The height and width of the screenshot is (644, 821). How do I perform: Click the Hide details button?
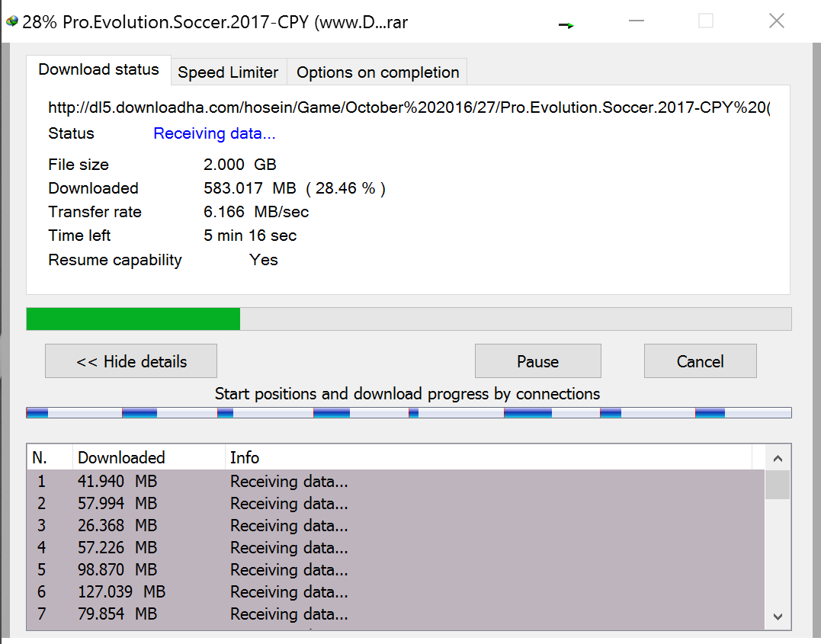point(131,360)
